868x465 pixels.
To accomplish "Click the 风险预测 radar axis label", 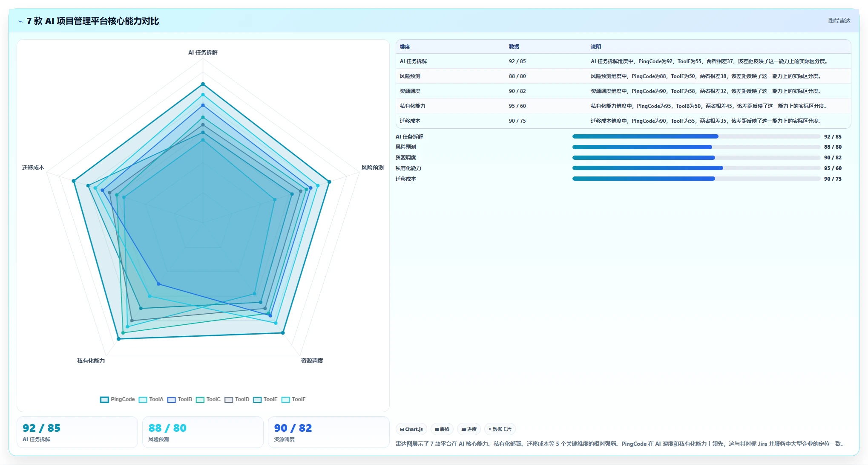I will coord(372,168).
